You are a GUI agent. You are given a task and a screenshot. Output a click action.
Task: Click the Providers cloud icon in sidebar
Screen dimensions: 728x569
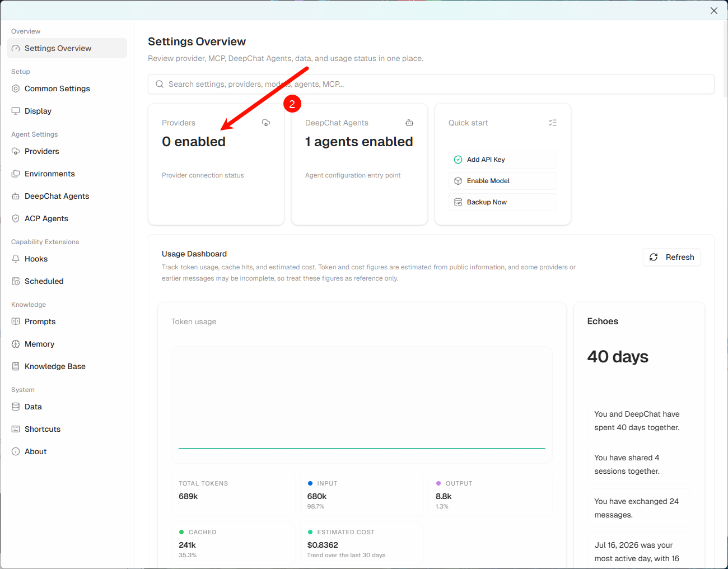[x=16, y=151]
